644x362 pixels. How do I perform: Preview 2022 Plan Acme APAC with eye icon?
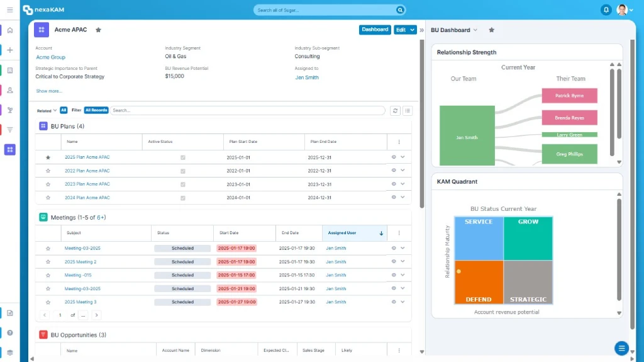(394, 171)
